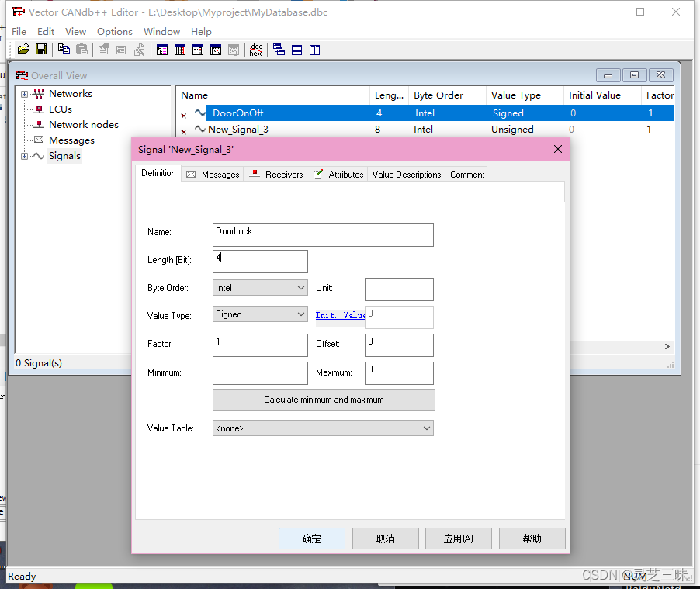
Task: Switch to the Messages tab in signal dialog
Action: [x=213, y=174]
